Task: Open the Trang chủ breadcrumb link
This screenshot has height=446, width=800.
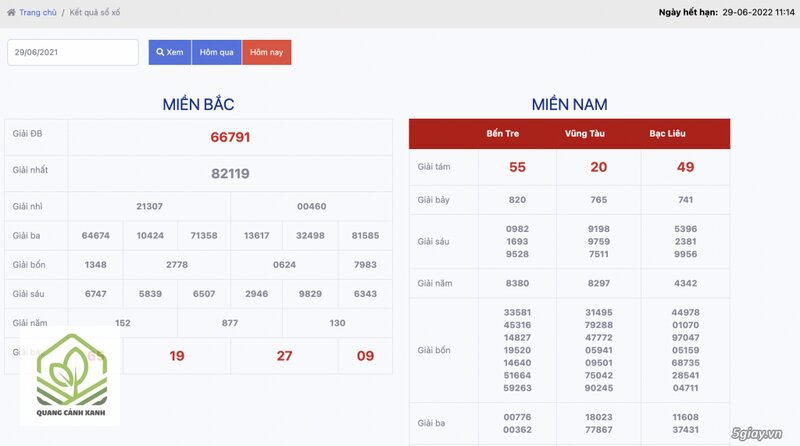Action: (38, 12)
